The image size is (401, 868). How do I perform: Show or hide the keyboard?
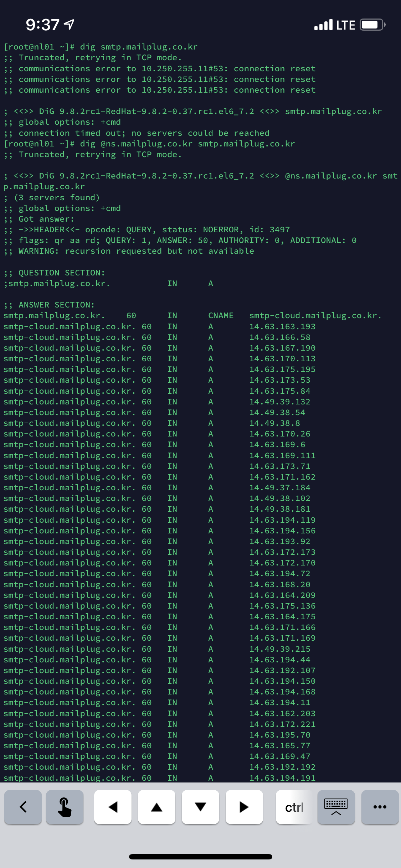pyautogui.click(x=336, y=807)
